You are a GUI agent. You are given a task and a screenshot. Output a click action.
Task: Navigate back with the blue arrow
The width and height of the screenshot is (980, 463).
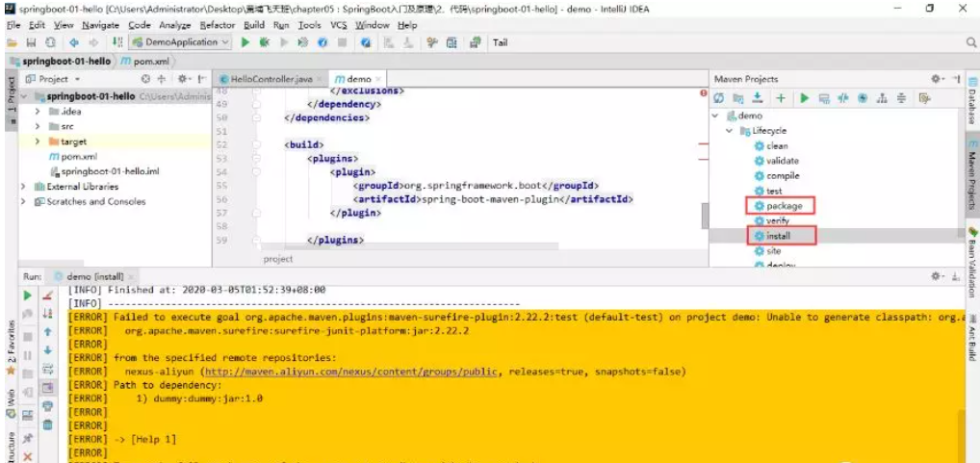[74, 42]
